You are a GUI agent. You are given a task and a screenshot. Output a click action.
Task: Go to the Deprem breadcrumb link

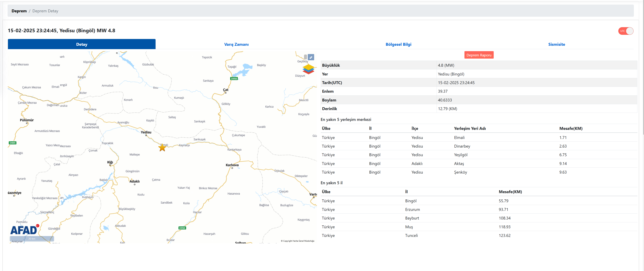(x=19, y=11)
